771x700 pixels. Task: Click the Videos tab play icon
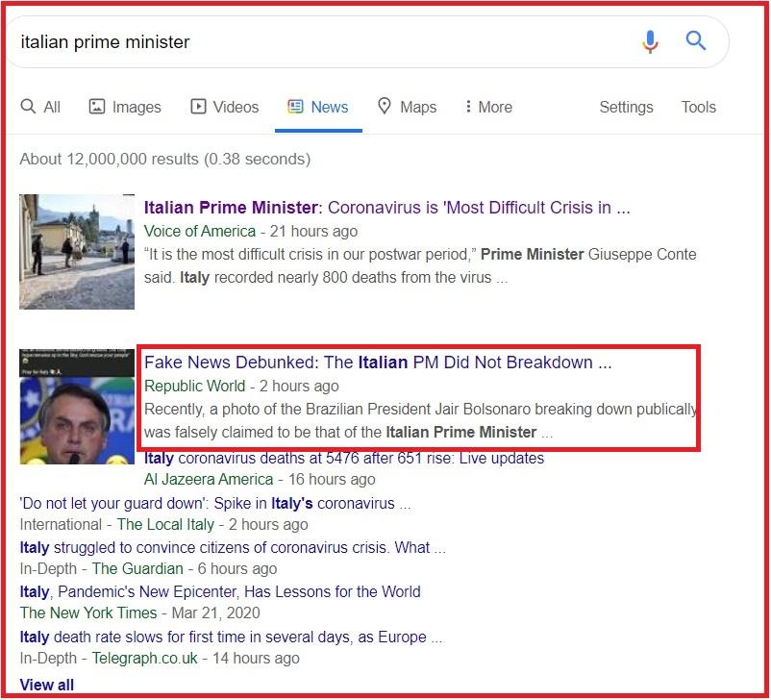pyautogui.click(x=198, y=107)
